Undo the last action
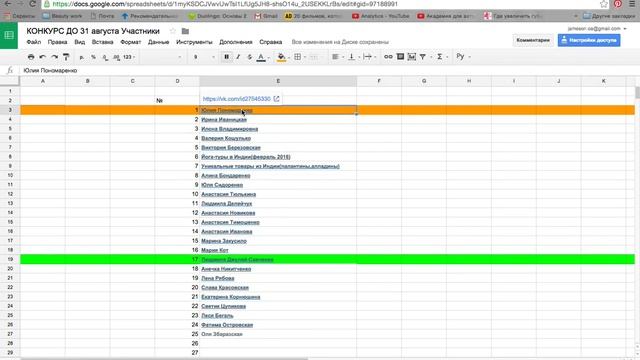640x360 pixels. [42, 57]
